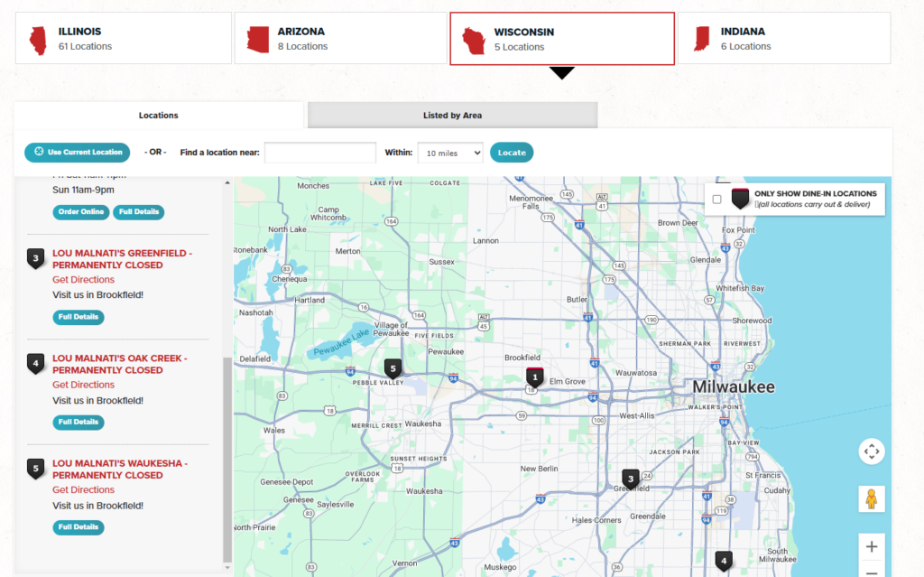Click map pin 1 near Brookfield

(x=535, y=377)
